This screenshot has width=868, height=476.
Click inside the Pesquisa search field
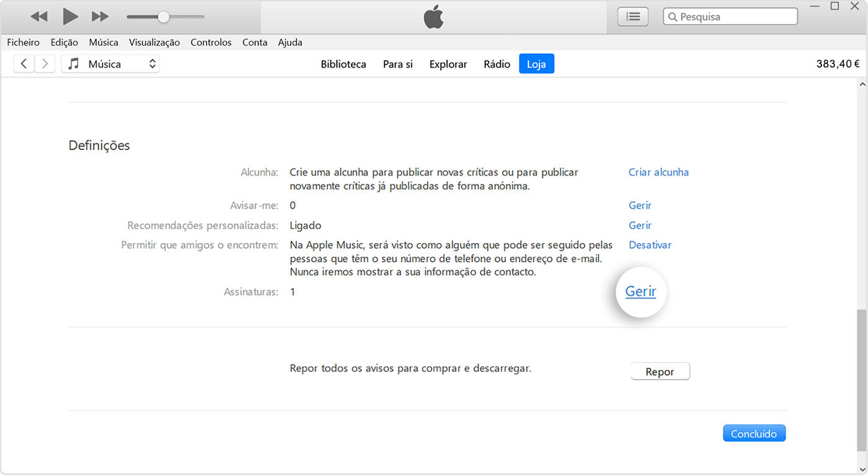pos(730,16)
